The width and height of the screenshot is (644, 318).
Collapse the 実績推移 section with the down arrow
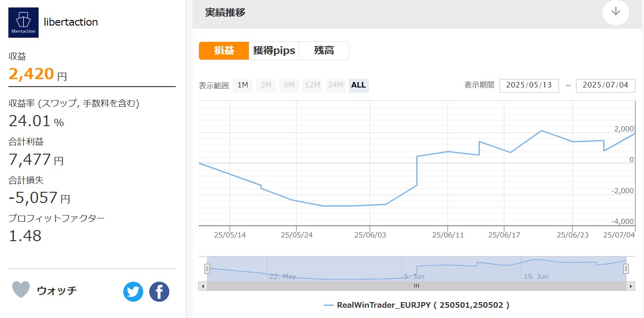pos(616,12)
